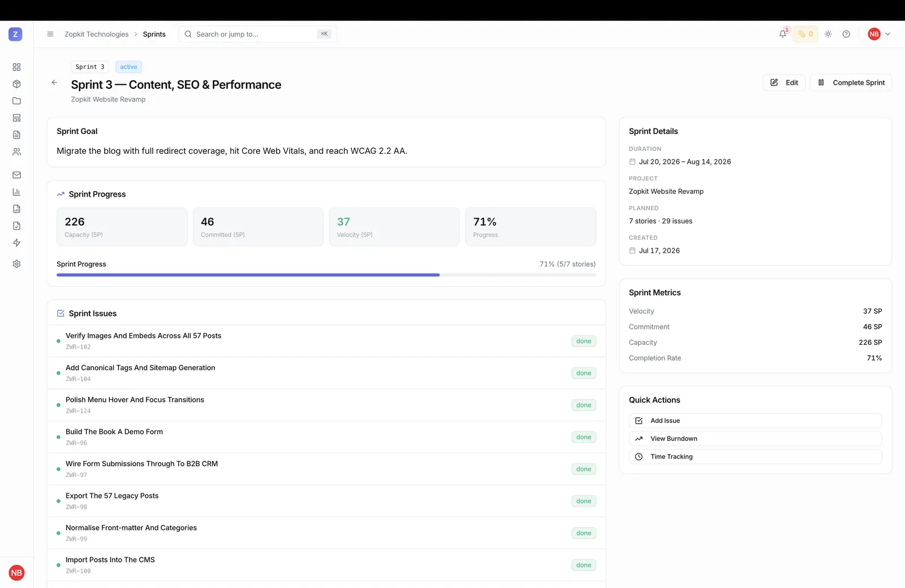Image resolution: width=905 pixels, height=588 pixels.
Task: Open issue Build The Book A Demo Form
Action: [326, 437]
